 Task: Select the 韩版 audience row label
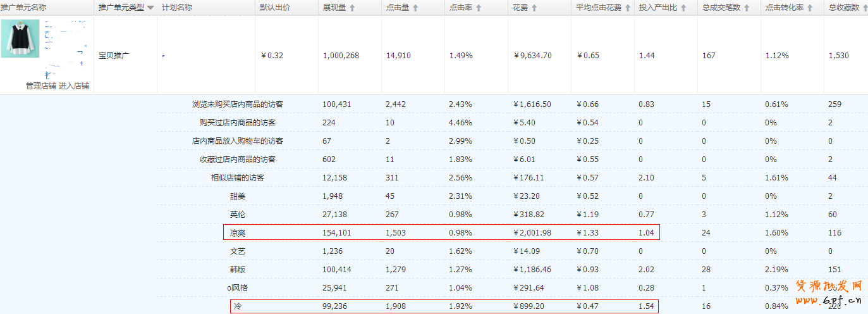(x=238, y=270)
